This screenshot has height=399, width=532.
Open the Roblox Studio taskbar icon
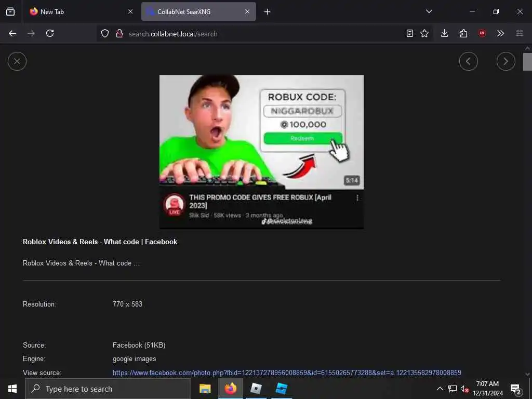281,389
